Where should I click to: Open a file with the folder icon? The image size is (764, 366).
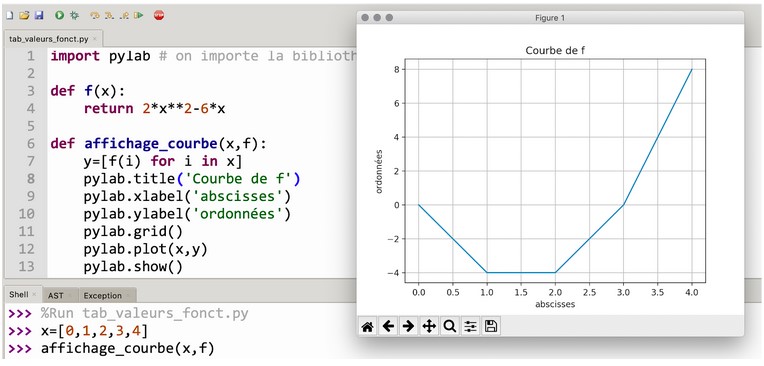[24, 16]
